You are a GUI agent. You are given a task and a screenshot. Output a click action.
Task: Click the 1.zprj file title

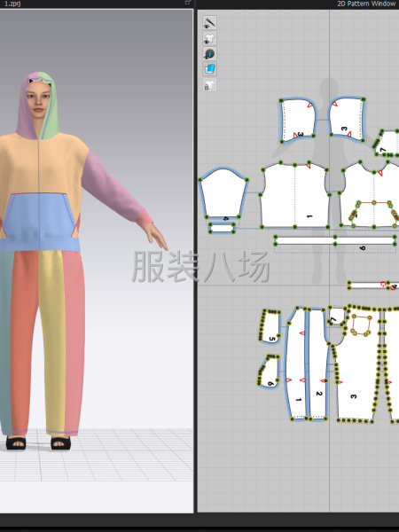coord(12,4)
